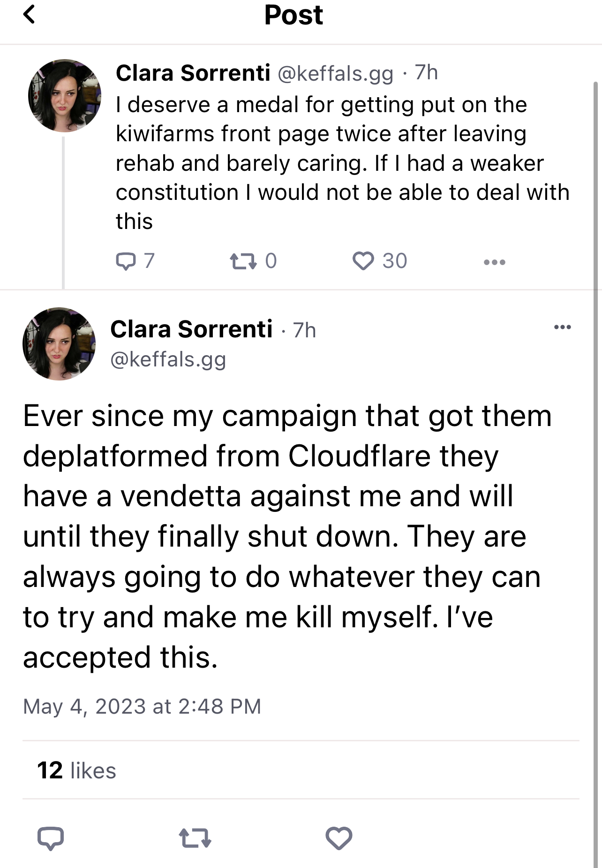Like the main post with bottom heart icon
The width and height of the screenshot is (602, 868).
(x=339, y=838)
